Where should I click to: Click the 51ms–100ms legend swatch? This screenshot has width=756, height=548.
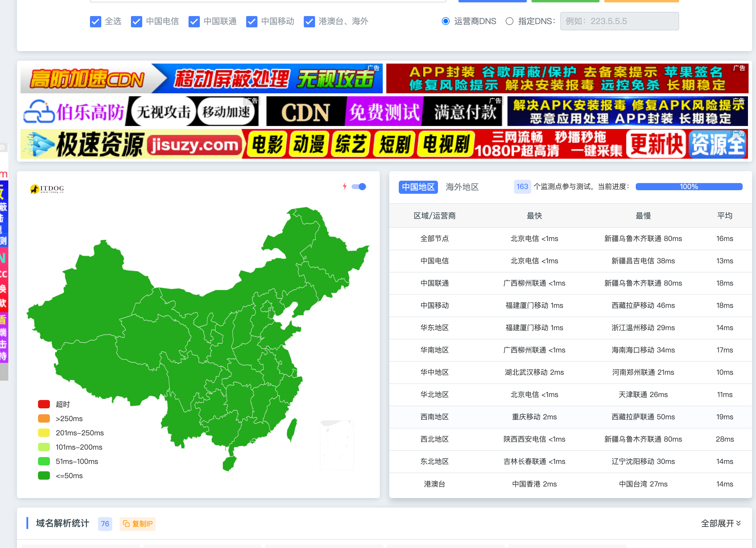click(x=44, y=462)
